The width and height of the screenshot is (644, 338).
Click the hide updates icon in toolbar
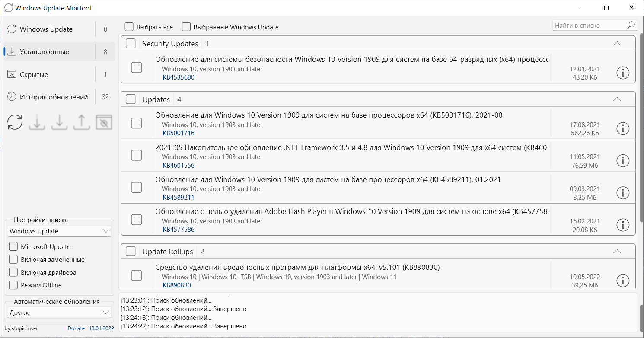pos(104,122)
